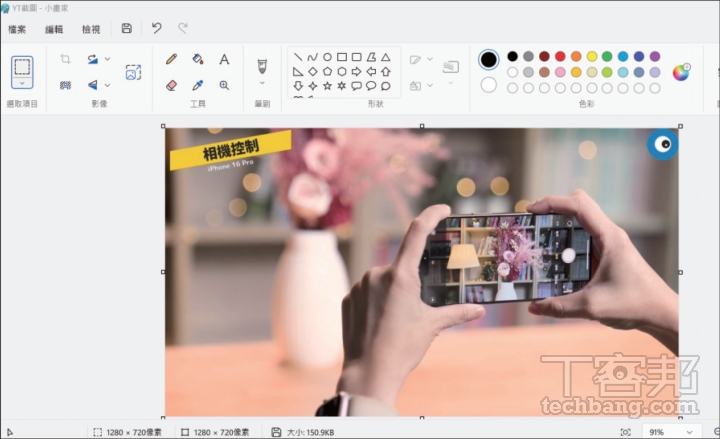The image size is (720, 439).
Task: Expand the Flip options arrow
Action: pos(107,85)
